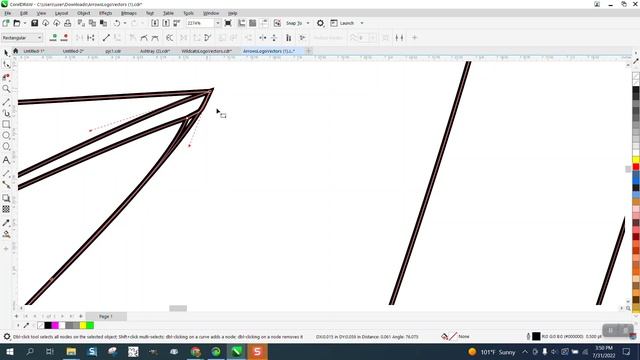
Task: Pick the green swatch in document palette
Action: point(90,325)
